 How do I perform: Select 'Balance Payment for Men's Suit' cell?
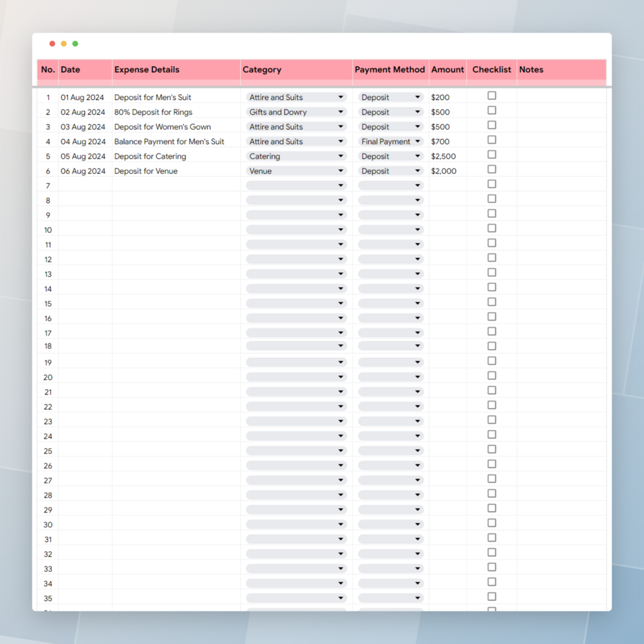click(176, 142)
